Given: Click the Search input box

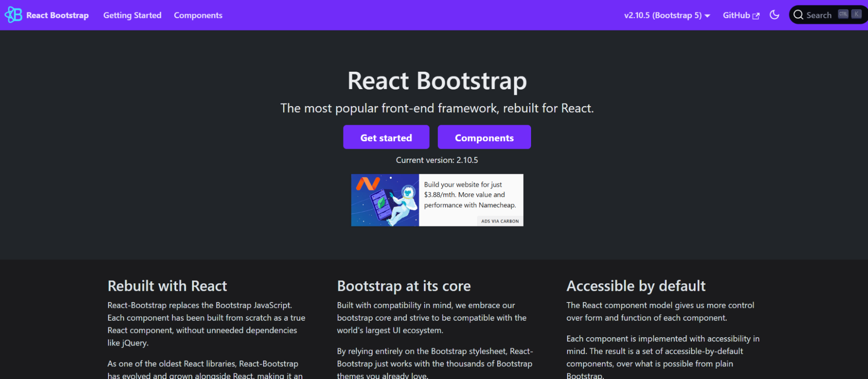Looking at the screenshot, I should (828, 15).
